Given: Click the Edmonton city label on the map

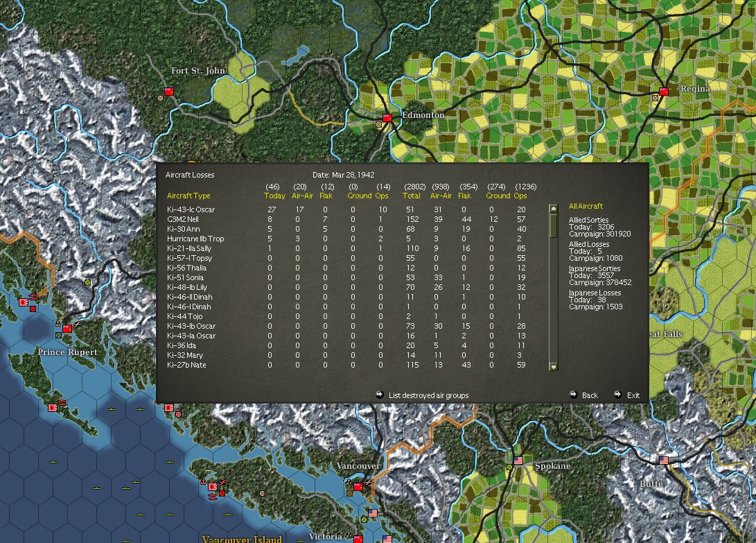Looking at the screenshot, I should coord(423,115).
